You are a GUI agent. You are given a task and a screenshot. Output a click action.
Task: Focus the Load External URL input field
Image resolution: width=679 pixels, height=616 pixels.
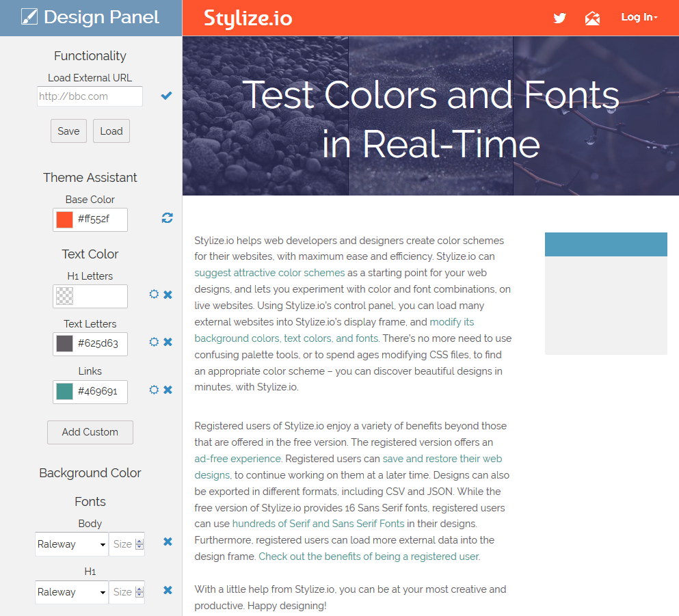click(90, 96)
